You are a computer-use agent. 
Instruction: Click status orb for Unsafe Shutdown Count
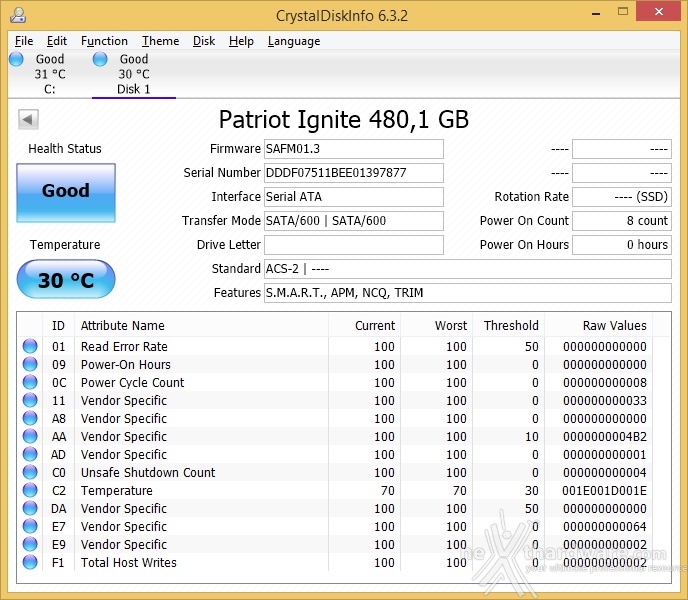click(x=30, y=472)
